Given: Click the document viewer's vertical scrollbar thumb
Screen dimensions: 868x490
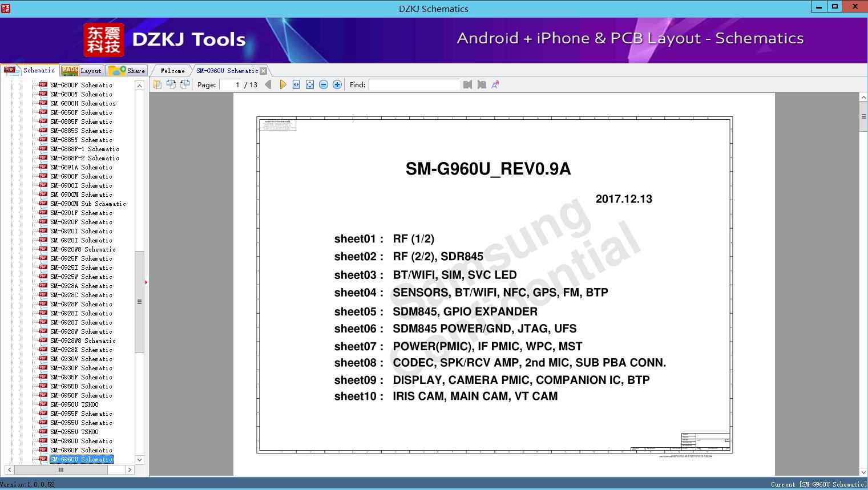Looking at the screenshot, I should pyautogui.click(x=863, y=117).
